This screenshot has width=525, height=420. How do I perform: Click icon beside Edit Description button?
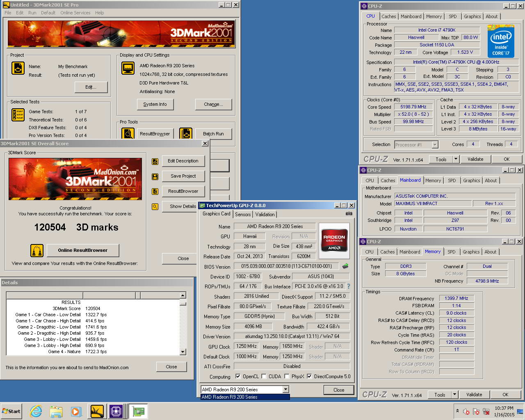tap(155, 162)
